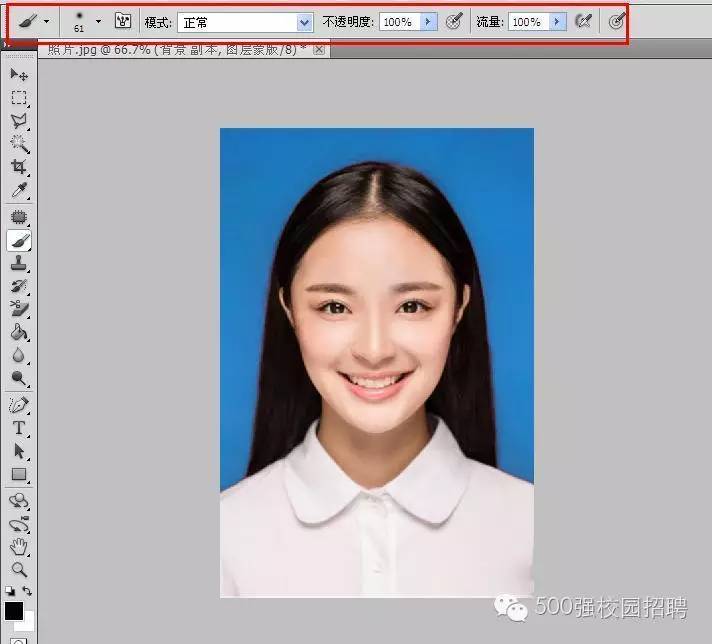Open the brush preset size 61
The height and width of the screenshot is (644, 712).
tap(79, 22)
